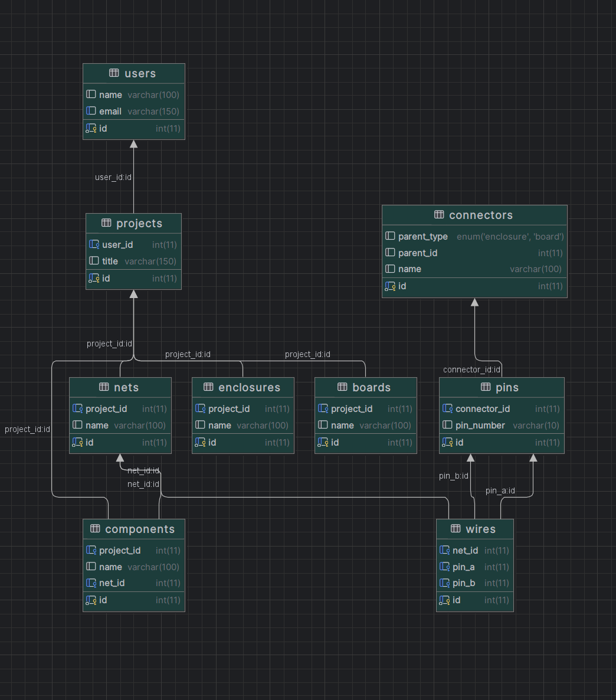
Task: Click the table icon in the users header
Action: pos(114,73)
